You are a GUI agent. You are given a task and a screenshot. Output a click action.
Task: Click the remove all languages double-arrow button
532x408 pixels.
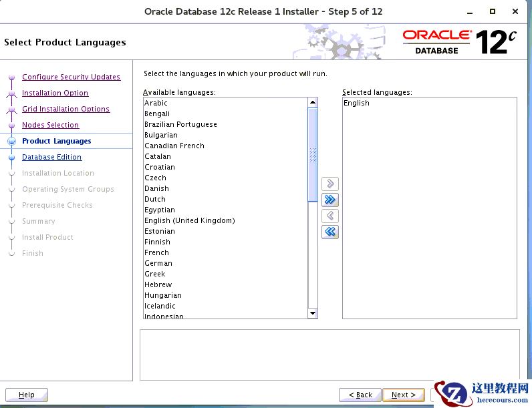coord(329,232)
